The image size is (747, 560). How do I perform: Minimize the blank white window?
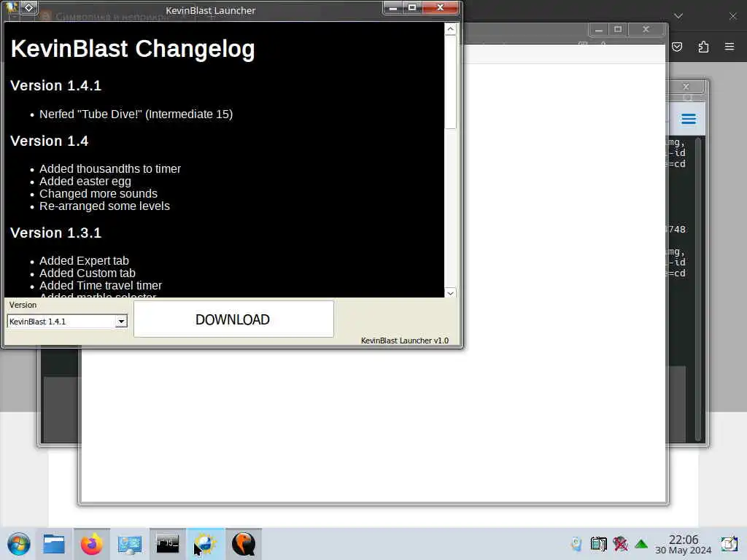(x=599, y=29)
